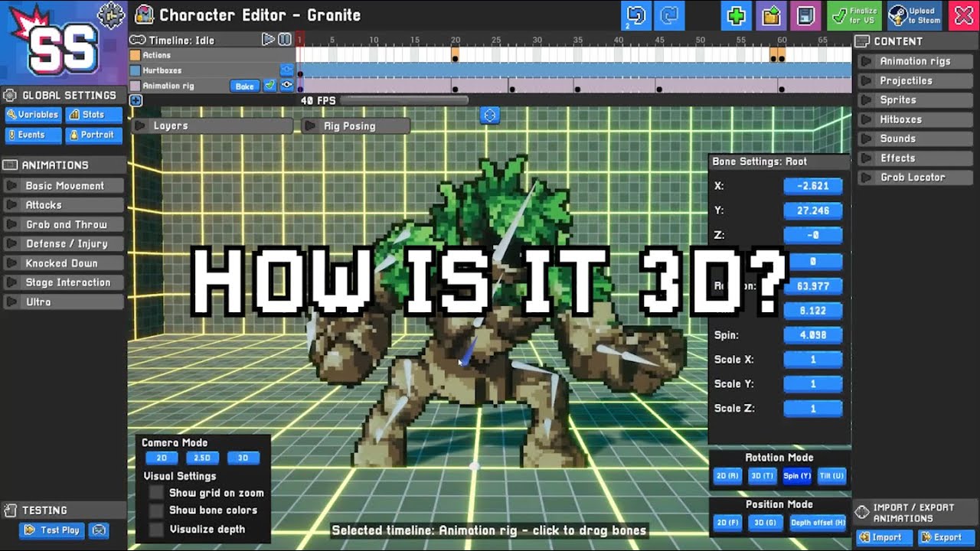Click the Animation rig pink color swatch
The height and width of the screenshot is (551, 980).
coord(135,86)
